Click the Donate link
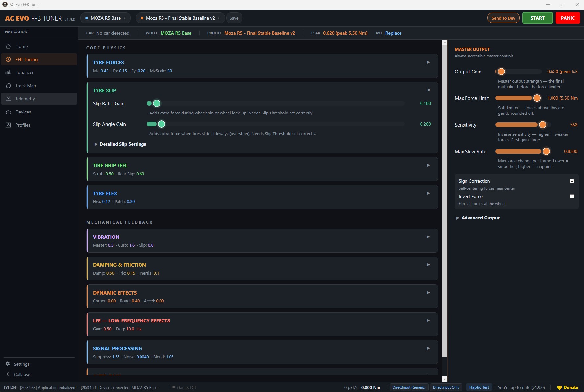This screenshot has height=392, width=584. (x=568, y=387)
